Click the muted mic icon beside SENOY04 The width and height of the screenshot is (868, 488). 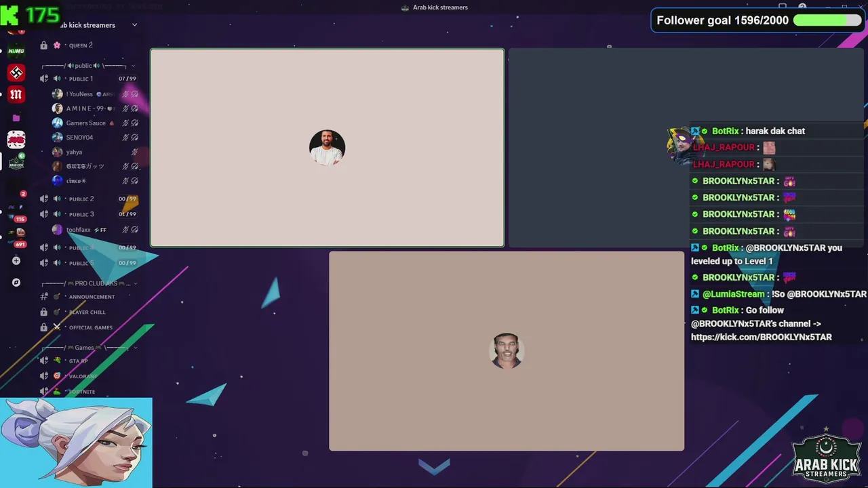click(125, 138)
